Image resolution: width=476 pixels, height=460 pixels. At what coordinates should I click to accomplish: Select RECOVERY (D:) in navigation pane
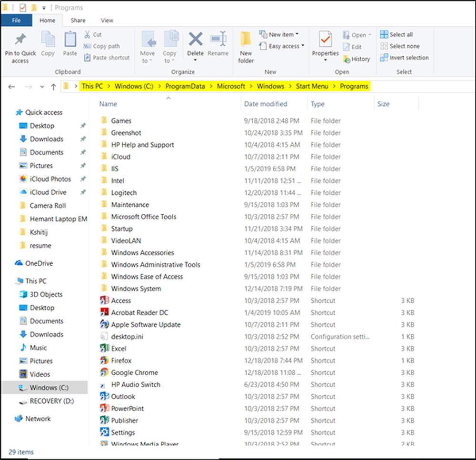point(51,401)
